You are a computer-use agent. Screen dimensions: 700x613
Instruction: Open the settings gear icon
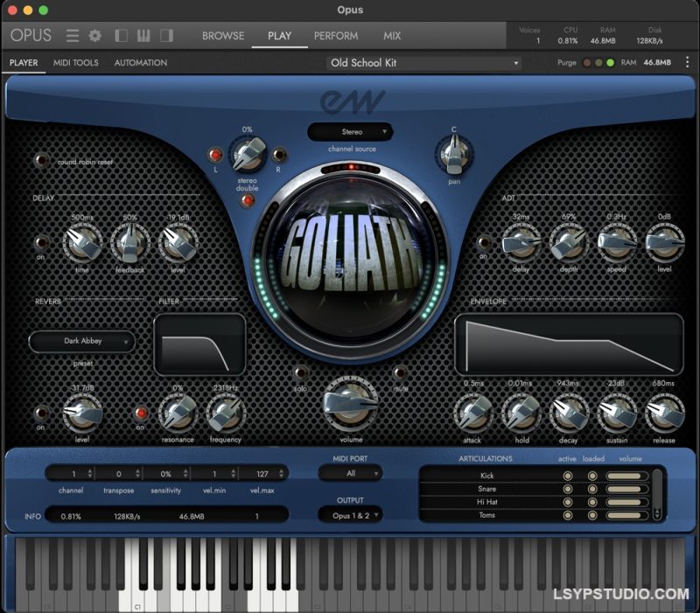click(x=94, y=35)
